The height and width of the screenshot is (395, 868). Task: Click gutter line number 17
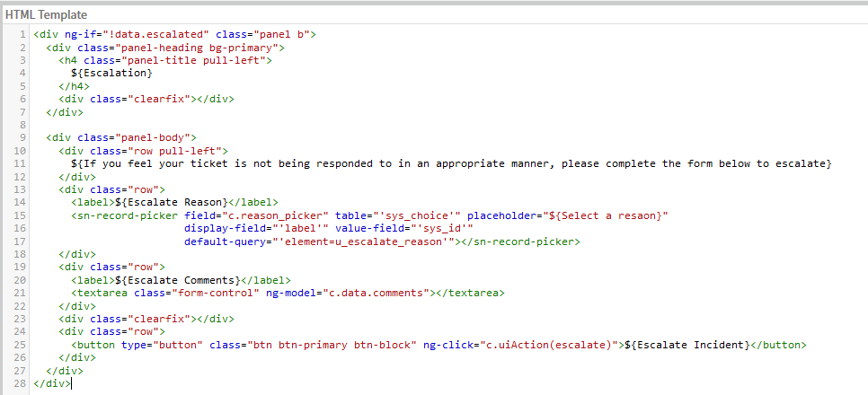tap(20, 241)
